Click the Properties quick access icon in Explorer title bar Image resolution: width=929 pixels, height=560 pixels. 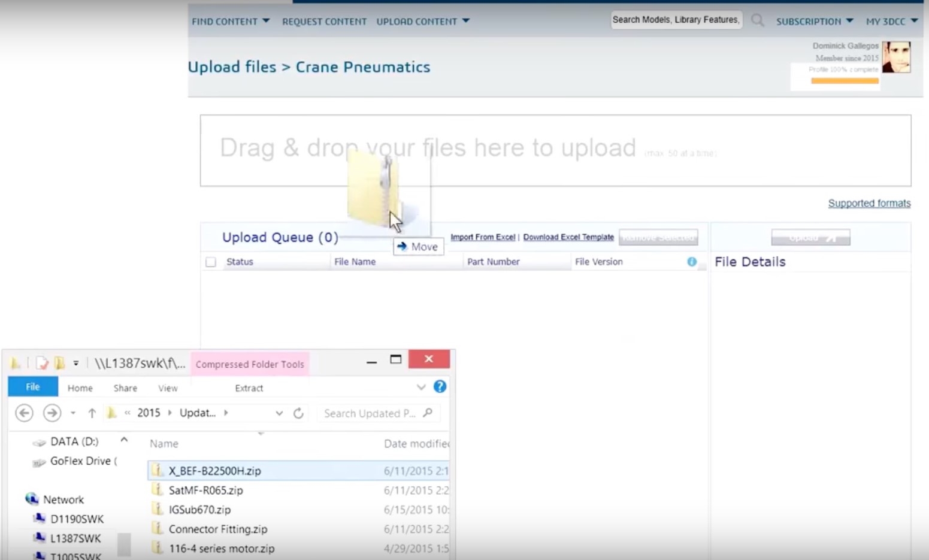[41, 363]
